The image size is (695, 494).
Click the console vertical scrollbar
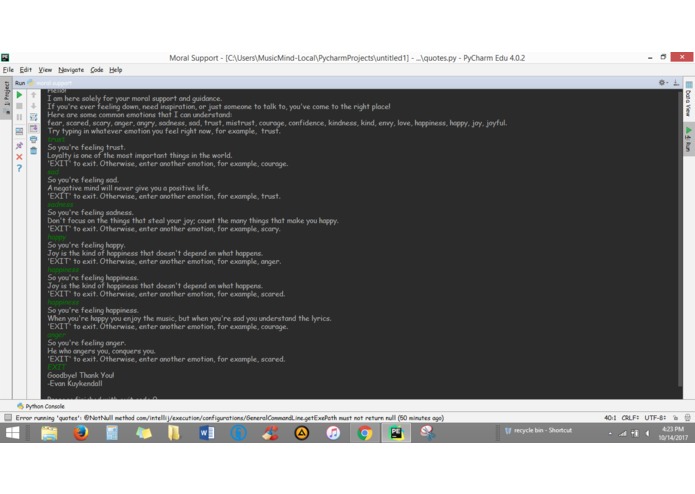point(680,239)
